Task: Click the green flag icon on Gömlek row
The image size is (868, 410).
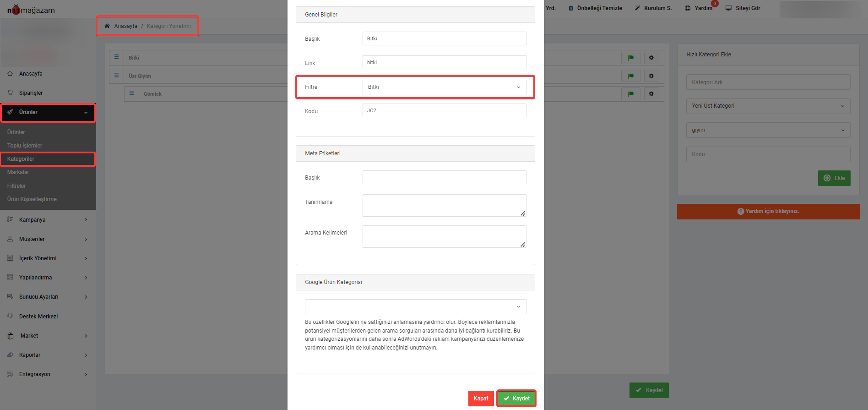Action: [x=631, y=94]
